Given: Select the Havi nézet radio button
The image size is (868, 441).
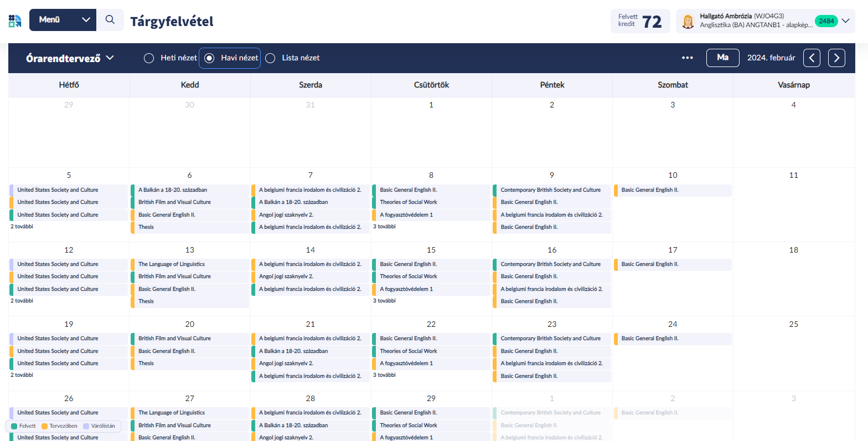Looking at the screenshot, I should point(209,58).
